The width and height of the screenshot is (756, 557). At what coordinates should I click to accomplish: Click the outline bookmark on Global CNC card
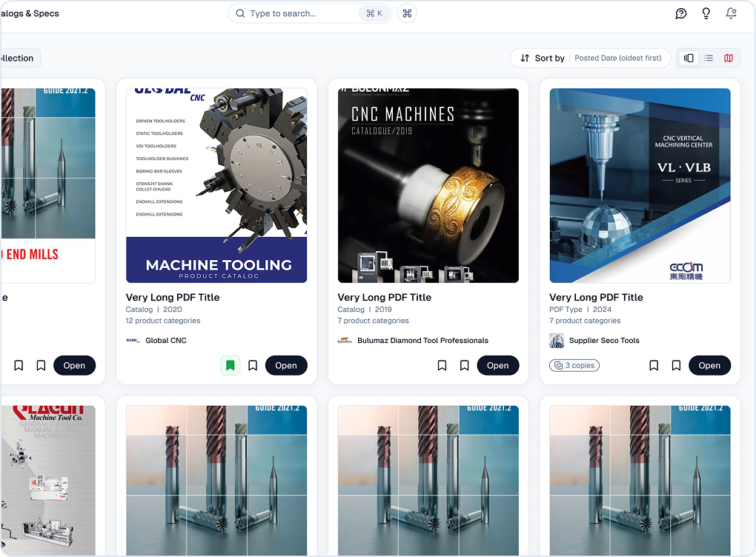tap(253, 366)
